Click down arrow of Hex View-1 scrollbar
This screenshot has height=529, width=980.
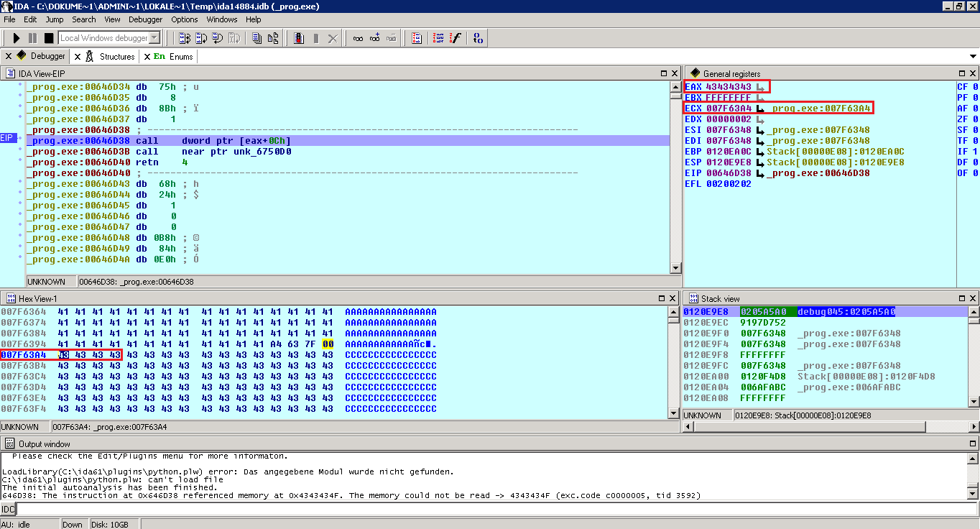click(673, 413)
